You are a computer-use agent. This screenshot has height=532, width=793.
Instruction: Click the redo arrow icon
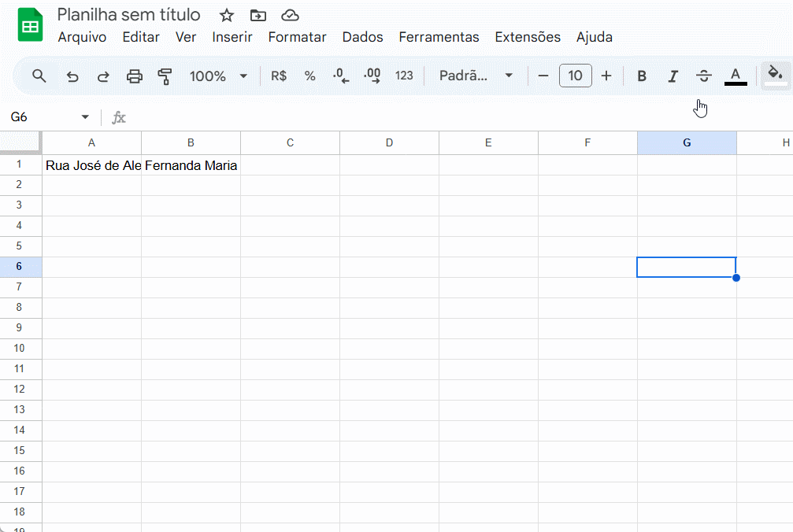[x=103, y=76]
